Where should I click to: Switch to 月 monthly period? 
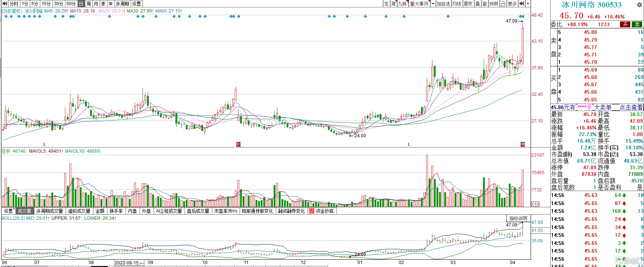(x=96, y=4)
